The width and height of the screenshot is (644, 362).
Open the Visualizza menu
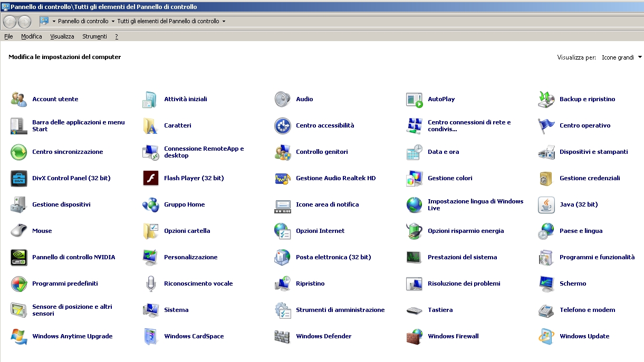click(62, 36)
